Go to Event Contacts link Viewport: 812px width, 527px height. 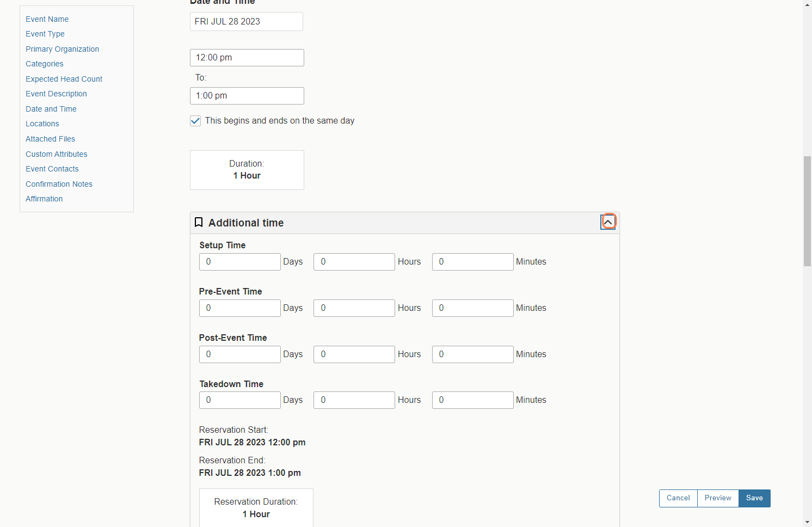point(52,169)
